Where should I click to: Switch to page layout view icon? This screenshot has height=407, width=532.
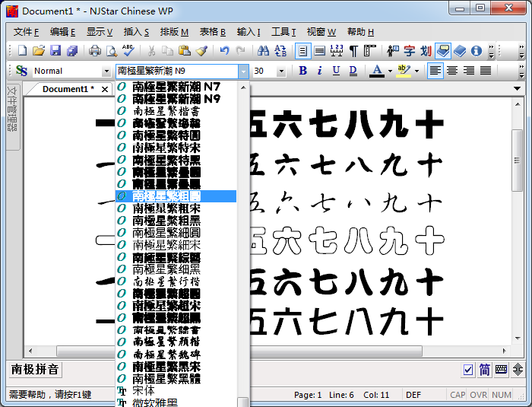302,51
